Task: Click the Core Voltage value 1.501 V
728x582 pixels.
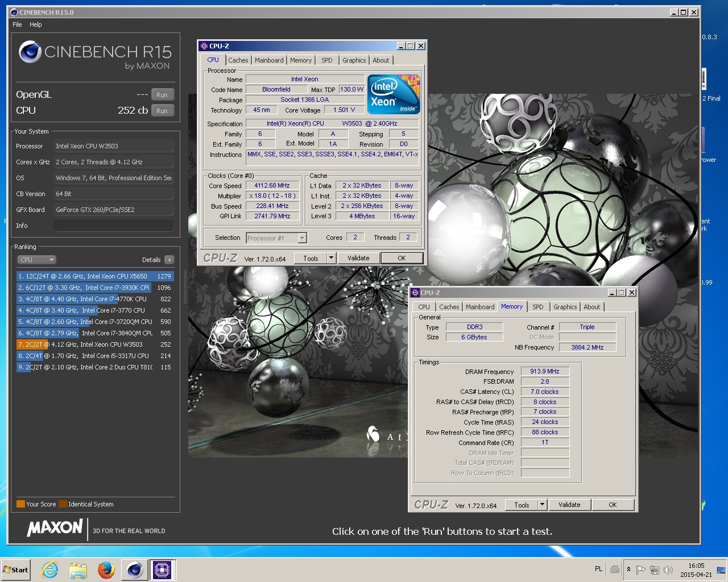Action: (344, 110)
